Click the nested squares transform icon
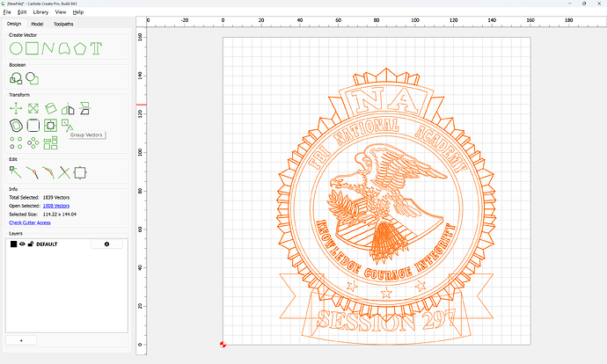The image size is (607, 364). (x=50, y=126)
